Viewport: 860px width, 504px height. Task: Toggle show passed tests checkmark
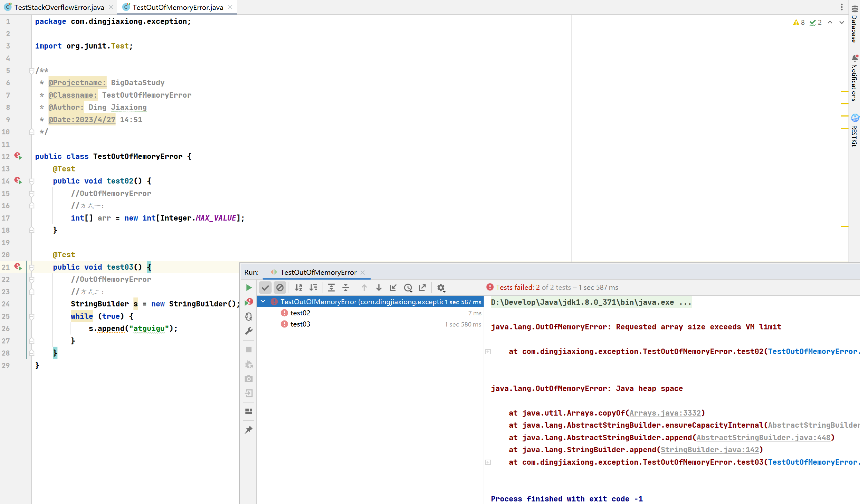point(265,288)
